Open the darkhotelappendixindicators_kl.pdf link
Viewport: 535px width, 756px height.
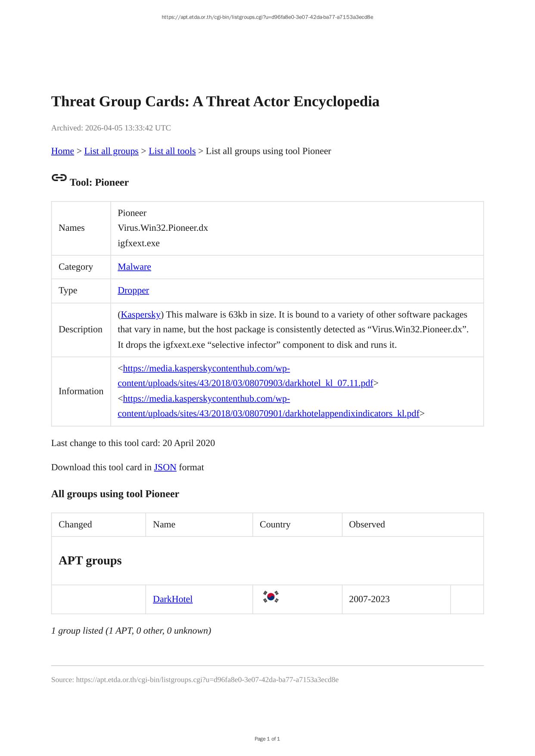click(268, 414)
